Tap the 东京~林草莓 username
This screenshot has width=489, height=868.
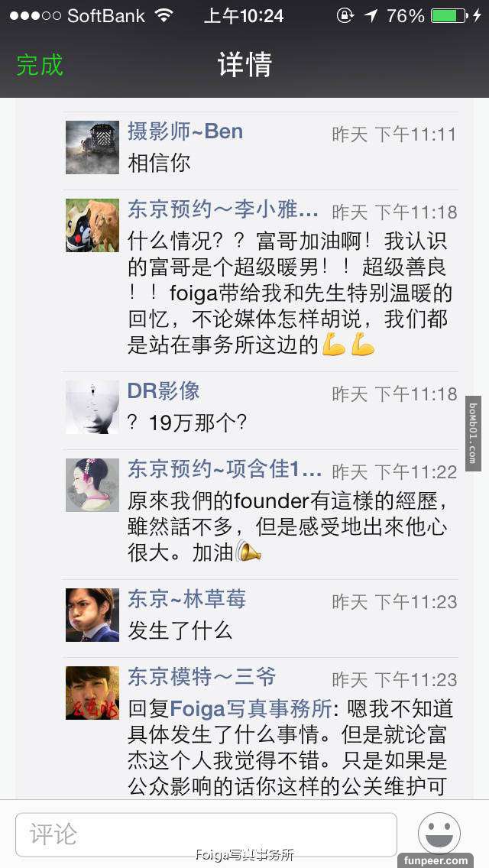pyautogui.click(x=187, y=600)
